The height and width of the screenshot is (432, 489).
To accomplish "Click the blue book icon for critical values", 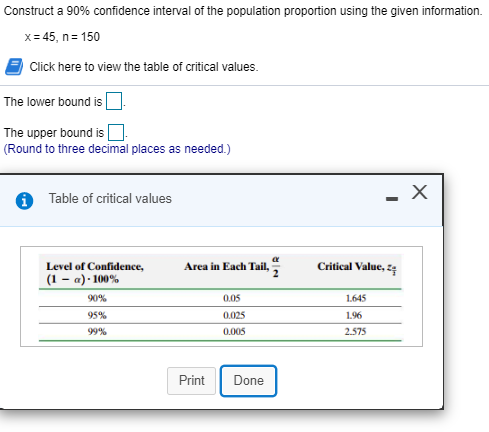I will [x=14, y=67].
